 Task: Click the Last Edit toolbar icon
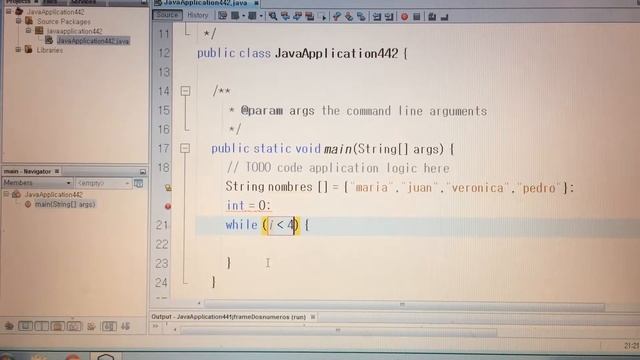(x=222, y=16)
